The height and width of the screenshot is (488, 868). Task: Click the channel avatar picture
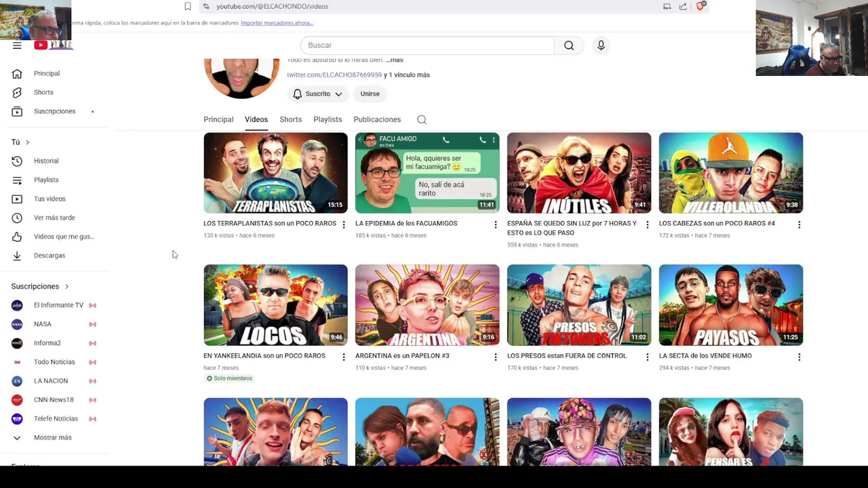(241, 78)
